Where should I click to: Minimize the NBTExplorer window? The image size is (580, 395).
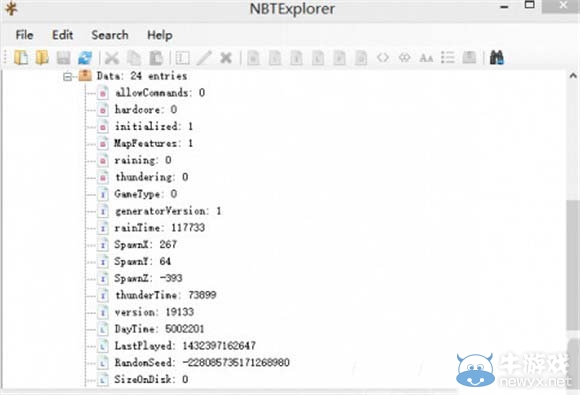tap(504, 7)
